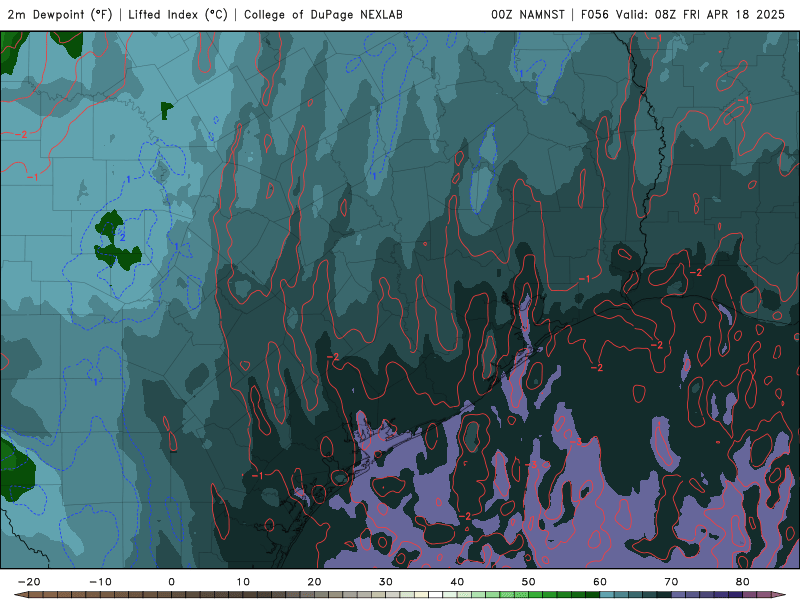This screenshot has height=600, width=800.
Task: Click the "2m Dewpoint (°F)" title text
Action: tap(60, 15)
